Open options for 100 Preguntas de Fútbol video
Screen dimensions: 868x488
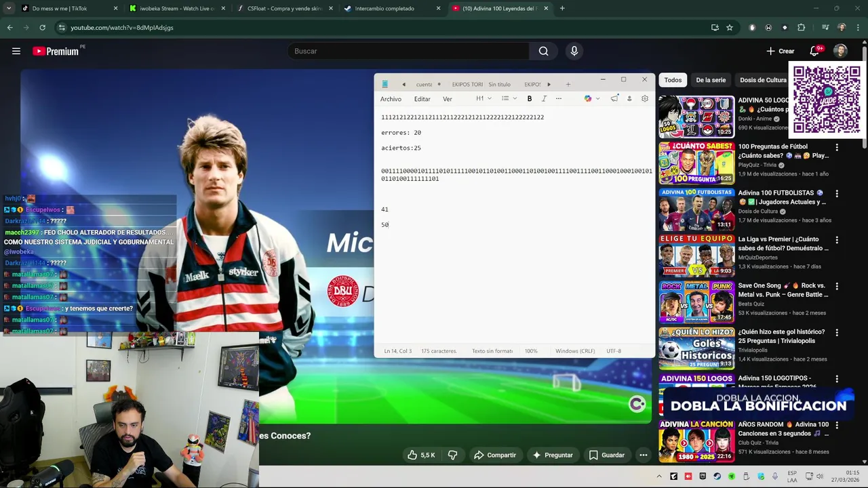coord(837,147)
